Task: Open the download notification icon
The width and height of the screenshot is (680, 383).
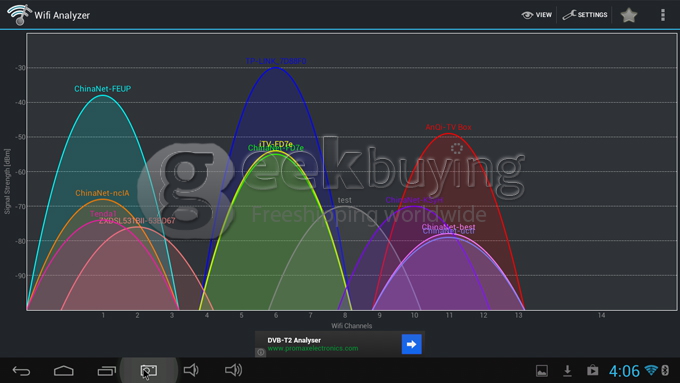Action: tap(567, 371)
